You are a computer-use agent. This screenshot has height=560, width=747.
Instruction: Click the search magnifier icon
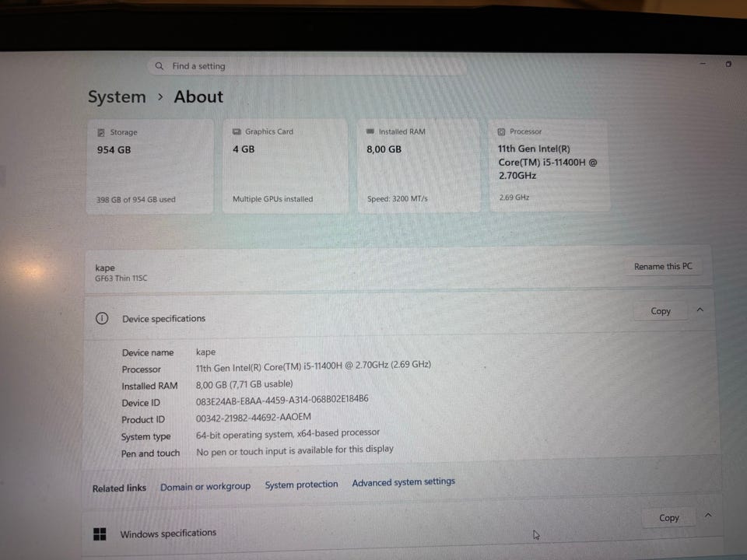point(159,66)
